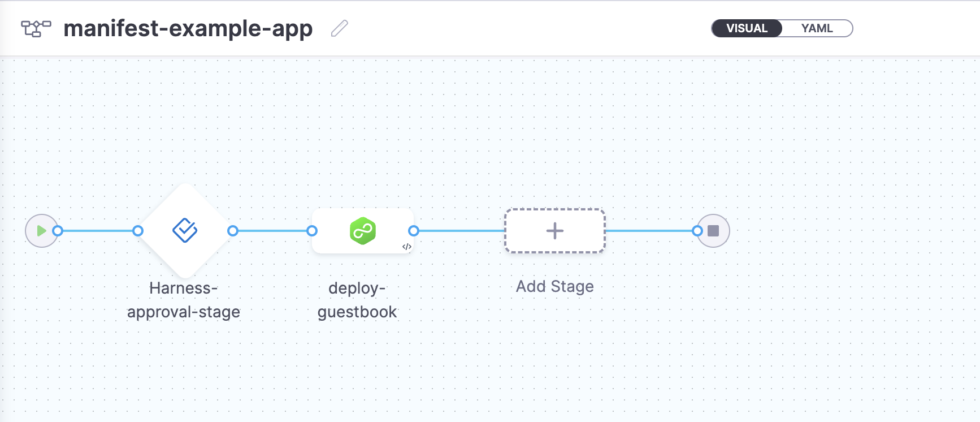Select the green deploy-guestbook stage node
The height and width of the screenshot is (422, 980).
tap(362, 231)
